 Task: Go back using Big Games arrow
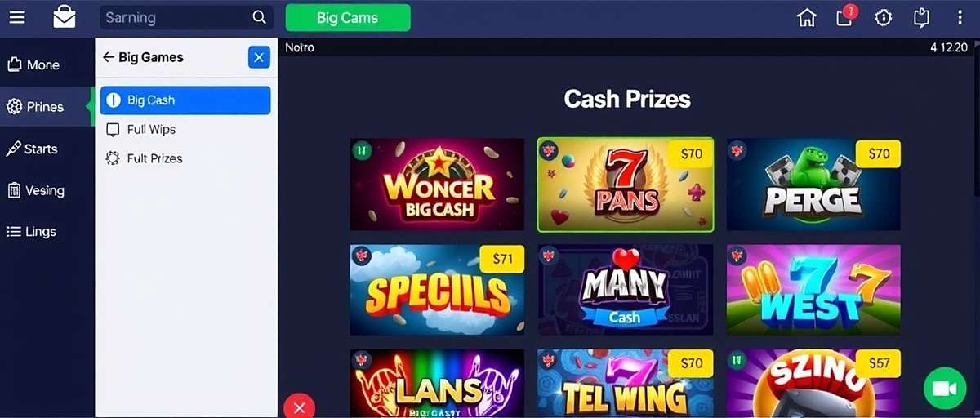tap(108, 57)
